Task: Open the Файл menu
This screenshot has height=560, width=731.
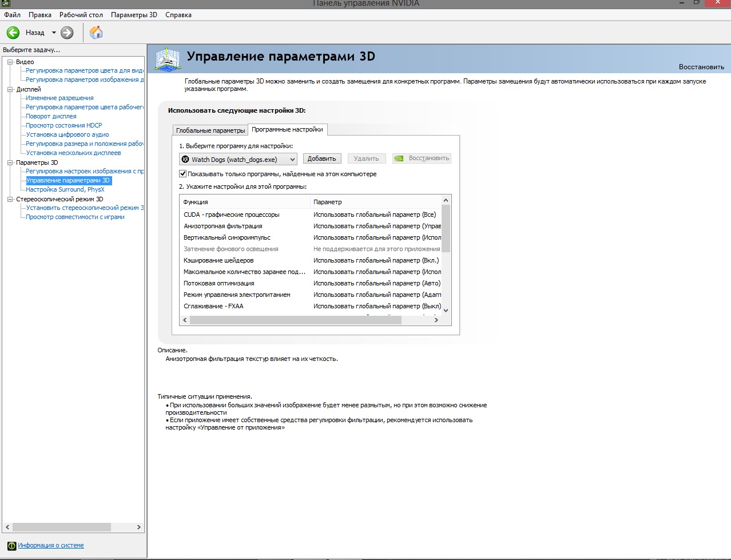Action: tap(12, 15)
